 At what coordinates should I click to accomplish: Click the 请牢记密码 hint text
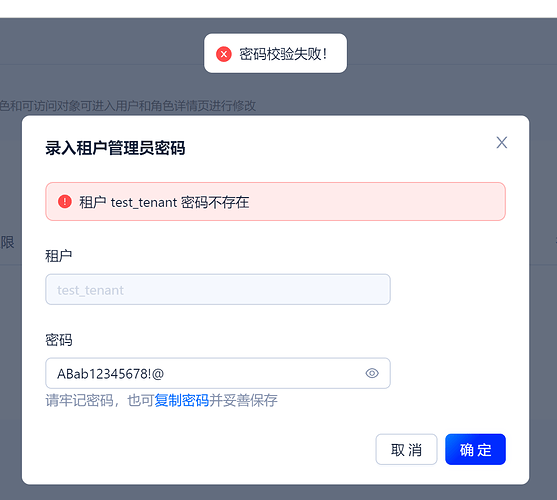[x=80, y=400]
